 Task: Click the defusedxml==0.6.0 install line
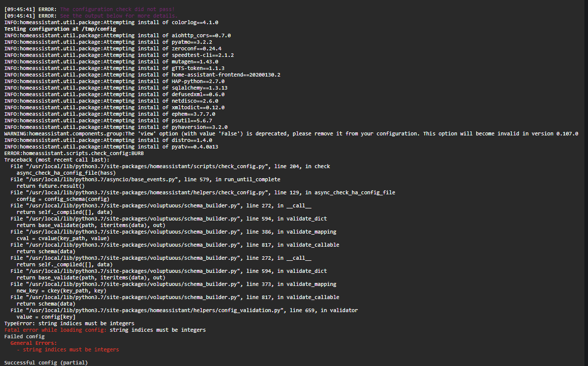coord(114,95)
